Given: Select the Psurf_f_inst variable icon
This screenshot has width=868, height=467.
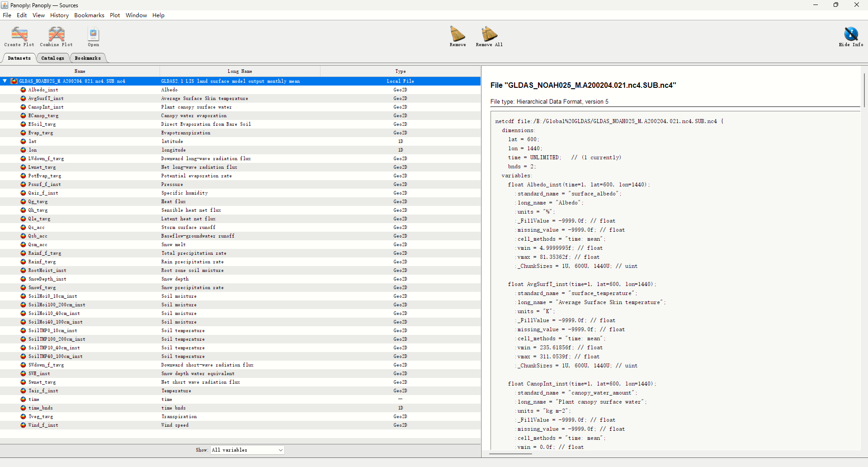Looking at the screenshot, I should coord(23,184).
